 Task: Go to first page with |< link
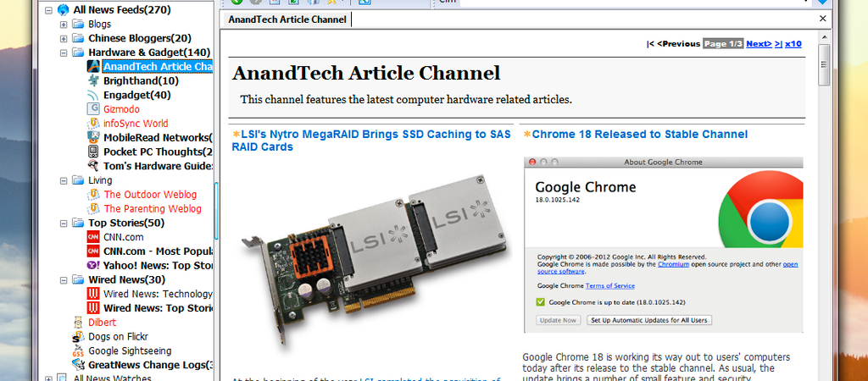point(650,44)
